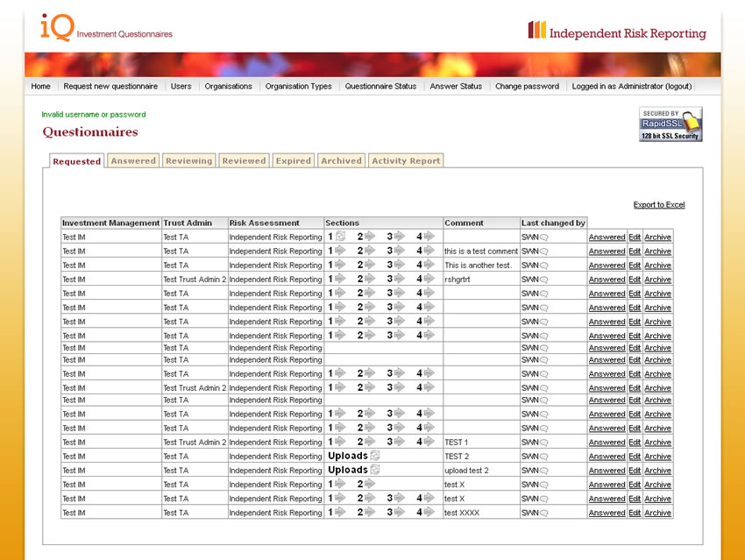Open the Archived tab
The width and height of the screenshot is (745, 560).
(x=341, y=160)
